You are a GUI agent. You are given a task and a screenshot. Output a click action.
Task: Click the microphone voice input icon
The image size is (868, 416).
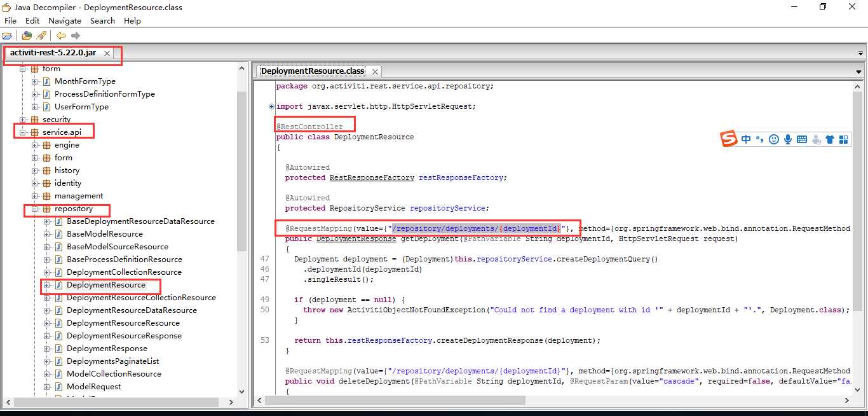788,139
